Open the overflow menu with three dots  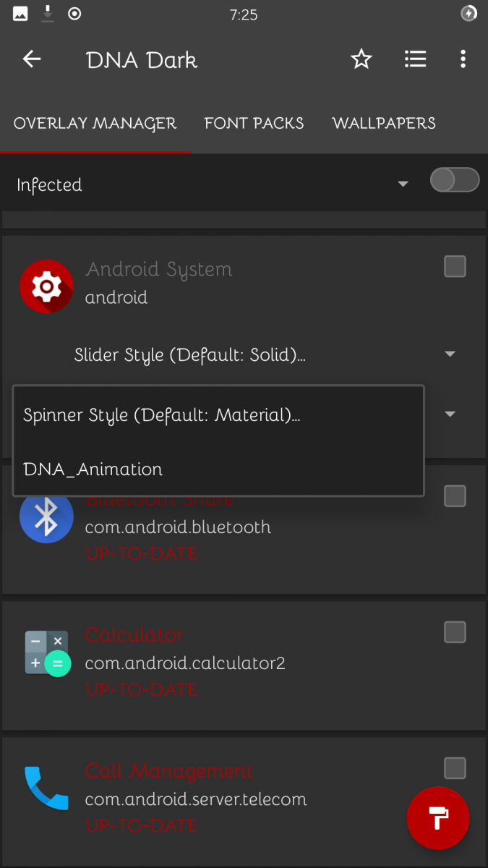click(x=463, y=59)
